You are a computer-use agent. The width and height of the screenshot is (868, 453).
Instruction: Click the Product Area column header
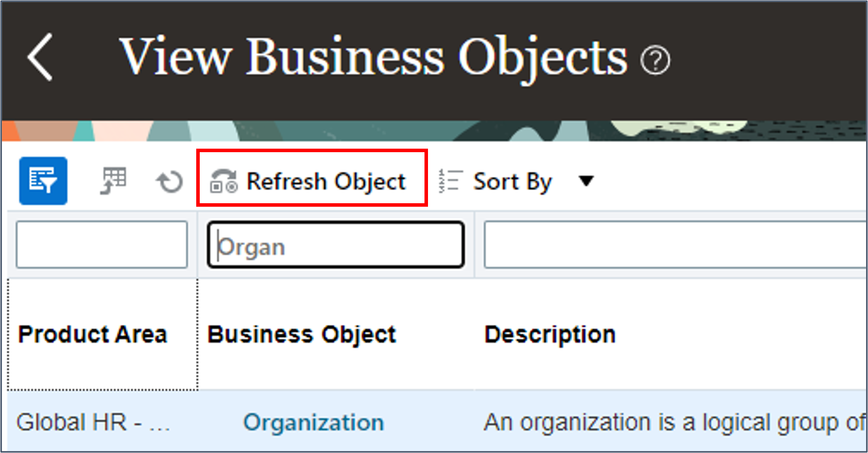point(94,334)
